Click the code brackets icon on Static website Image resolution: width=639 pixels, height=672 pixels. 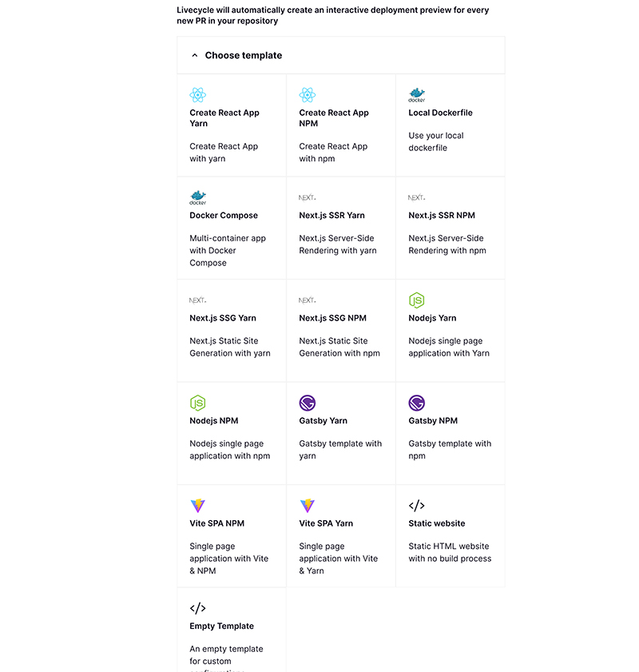tap(416, 505)
